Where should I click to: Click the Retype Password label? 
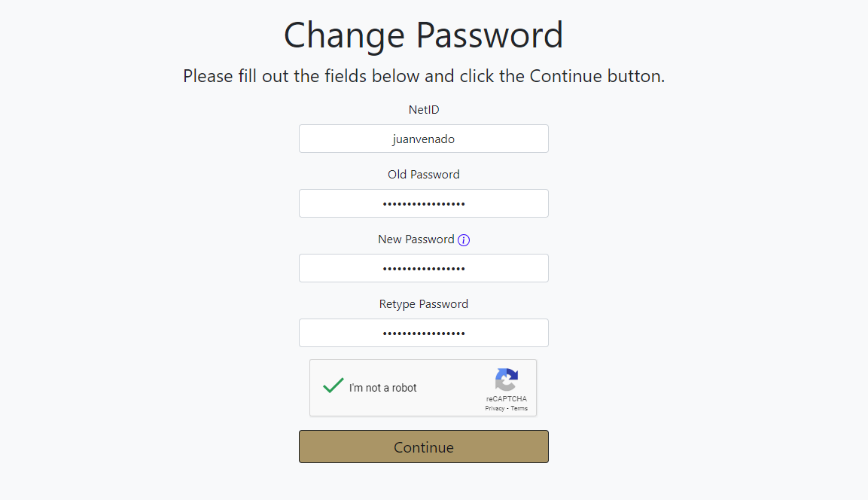tap(423, 303)
